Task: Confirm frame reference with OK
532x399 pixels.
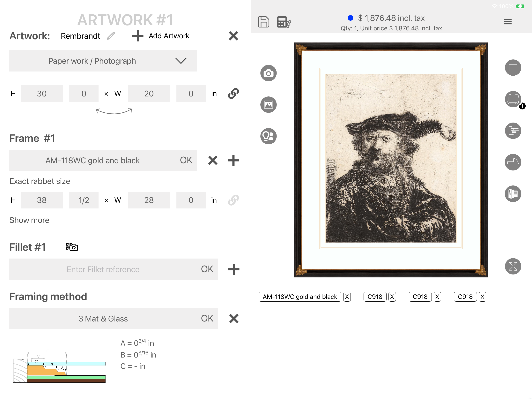Action: 186,160
